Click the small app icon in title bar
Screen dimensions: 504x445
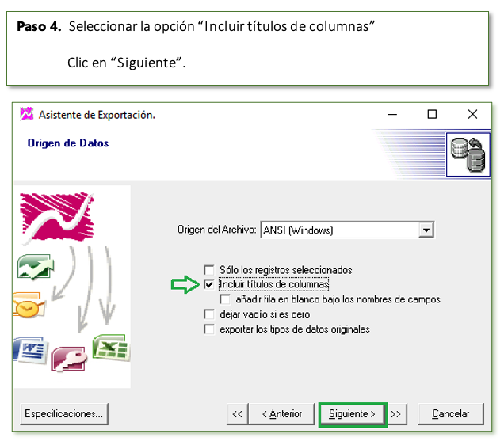27,114
